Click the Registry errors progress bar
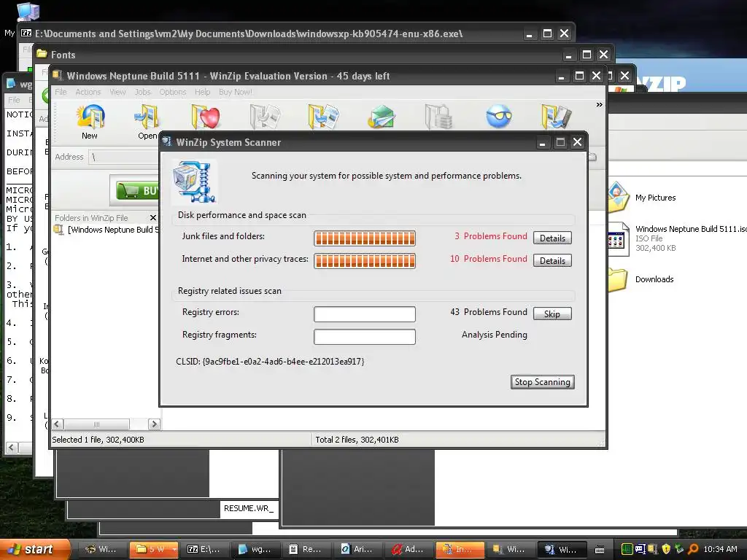The image size is (747, 560). coord(365,314)
